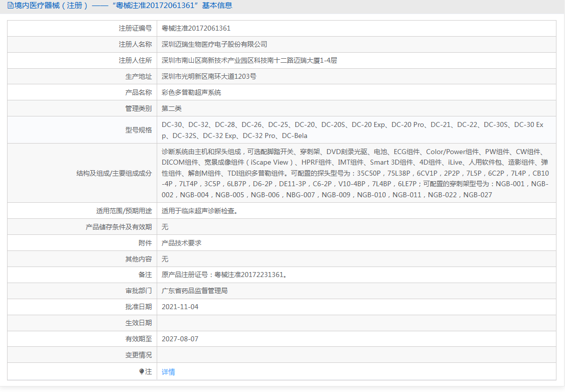Click 无 in the 产品储存条件及有效期 row
This screenshot has width=565, height=392.
click(165, 227)
